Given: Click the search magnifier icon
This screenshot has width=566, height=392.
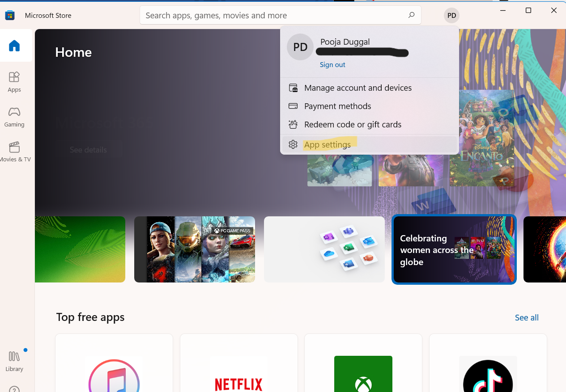Looking at the screenshot, I should click(x=411, y=15).
